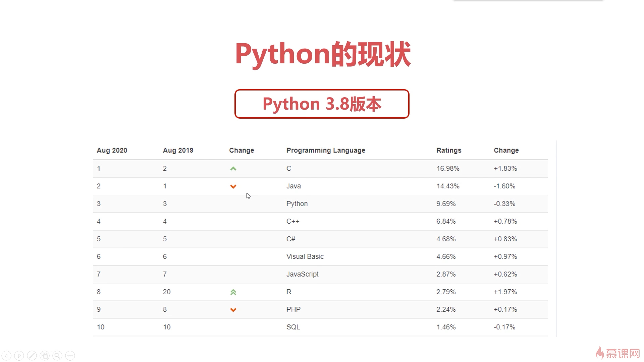Select Python in the language table
This screenshot has width=644, height=362.
click(x=297, y=204)
